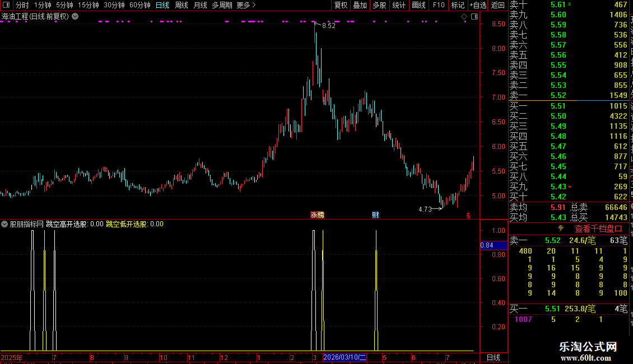The image size is (633, 364).
Task: Click the 涨停 marker on the chart
Action: point(317,214)
